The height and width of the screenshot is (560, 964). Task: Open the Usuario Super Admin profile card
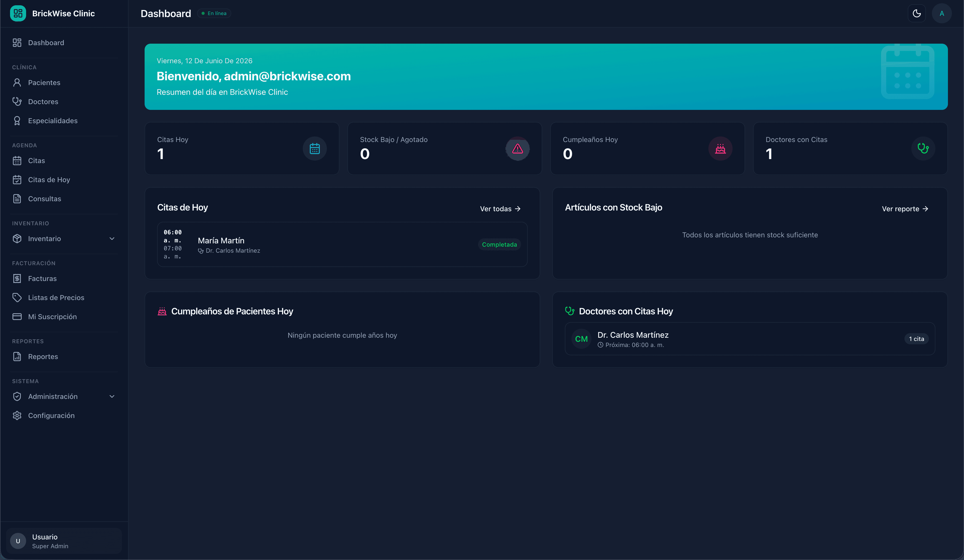[64, 541]
